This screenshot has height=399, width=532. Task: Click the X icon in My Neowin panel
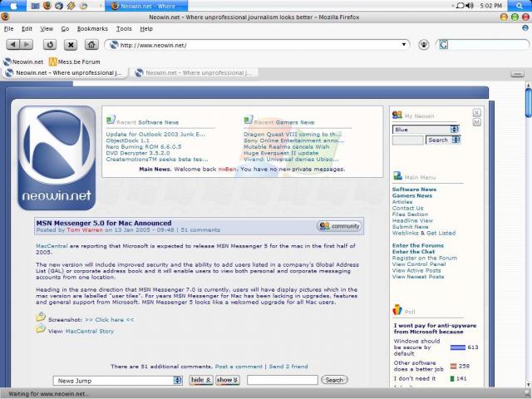pyautogui.click(x=476, y=113)
